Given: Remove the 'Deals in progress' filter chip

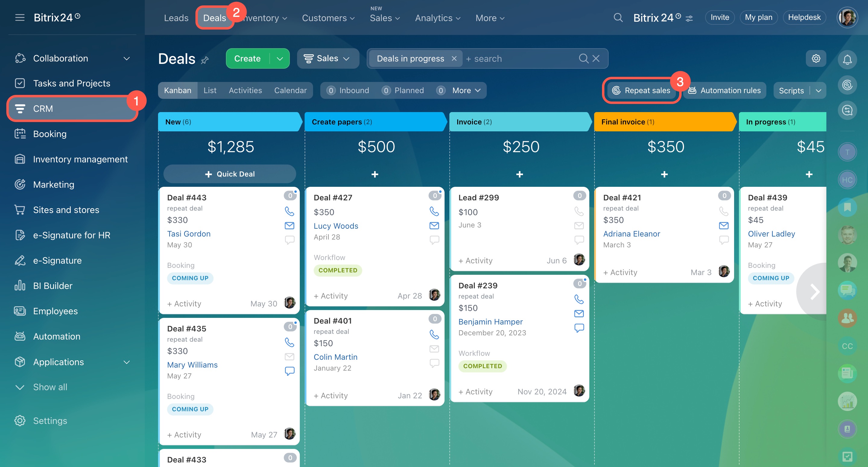Looking at the screenshot, I should tap(454, 58).
